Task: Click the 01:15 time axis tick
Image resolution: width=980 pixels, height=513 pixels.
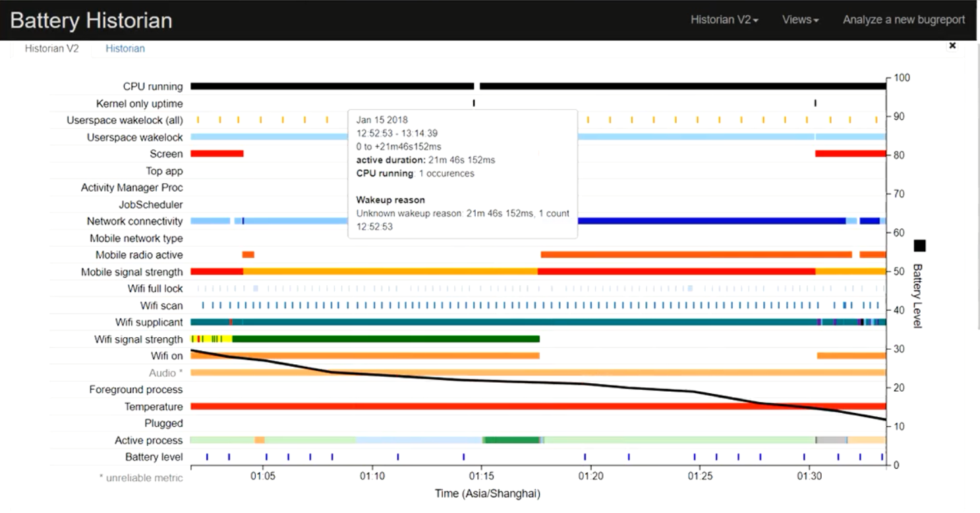Action: (482, 476)
